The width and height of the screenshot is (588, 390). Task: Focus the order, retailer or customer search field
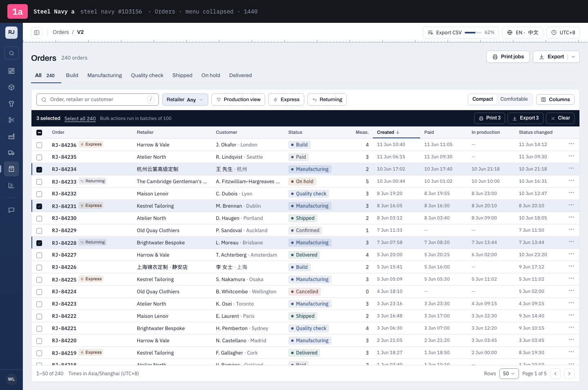pos(98,100)
